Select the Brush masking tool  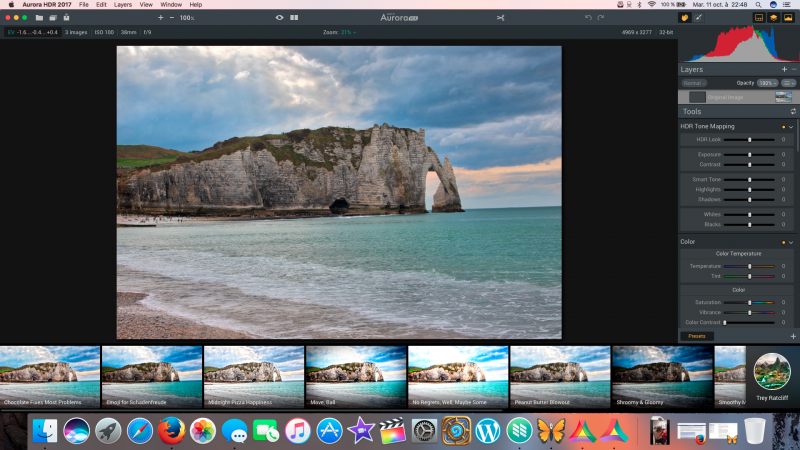tap(698, 17)
